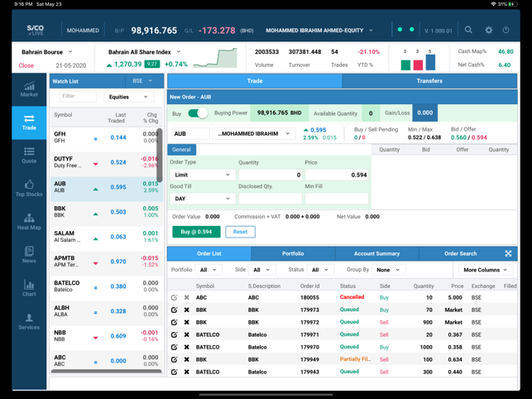Viewport: 532px width, 399px height.
Task: Toggle the Buy/Sell switch
Action: coord(198,113)
